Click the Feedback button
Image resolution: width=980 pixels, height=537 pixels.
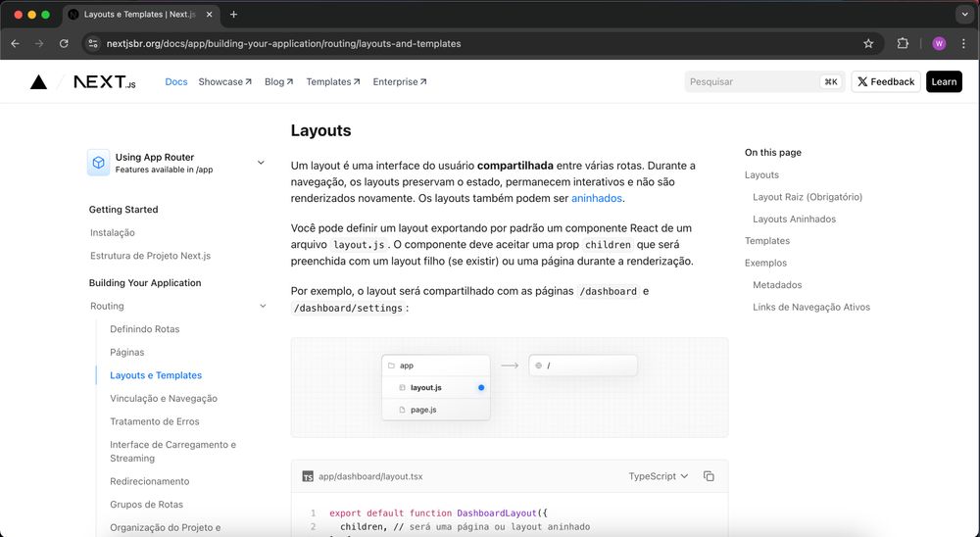(x=886, y=82)
